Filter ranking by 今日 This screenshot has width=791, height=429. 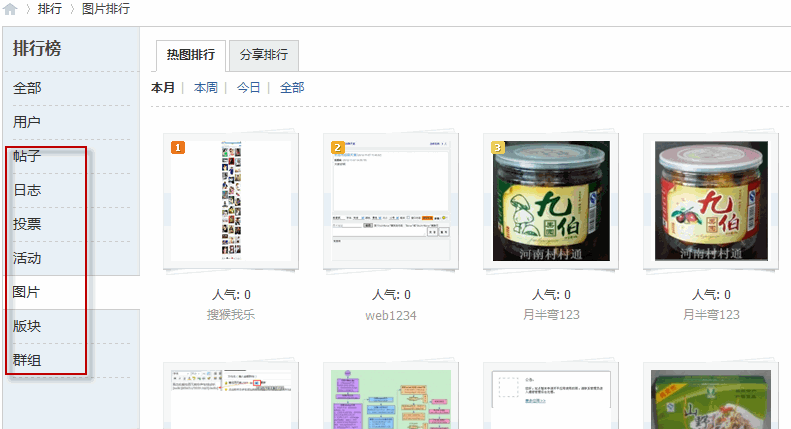pos(248,88)
